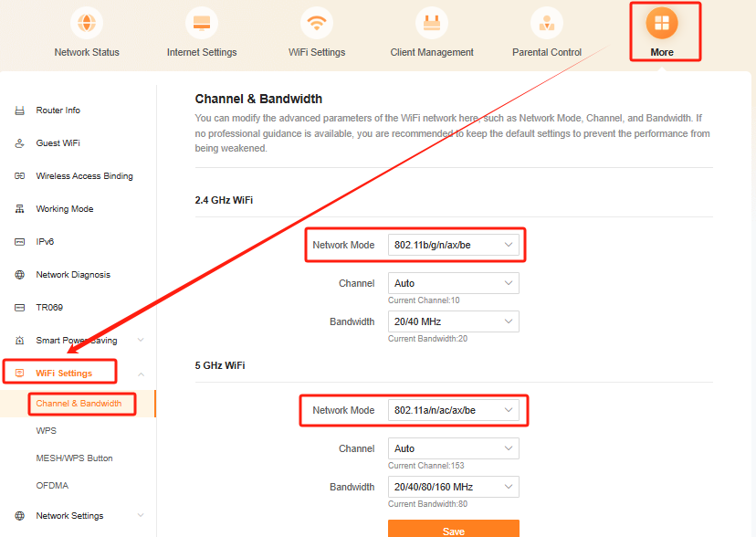Click the Internet Settings icon
This screenshot has height=537, width=756.
tap(202, 21)
